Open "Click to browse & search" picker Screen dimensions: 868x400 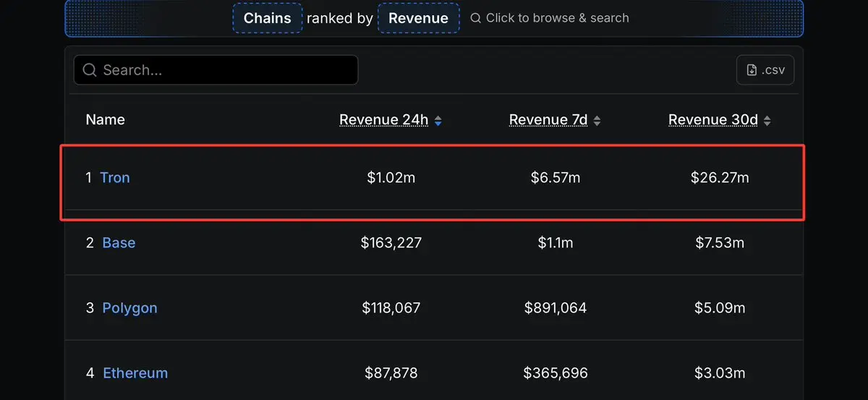pyautogui.click(x=550, y=18)
